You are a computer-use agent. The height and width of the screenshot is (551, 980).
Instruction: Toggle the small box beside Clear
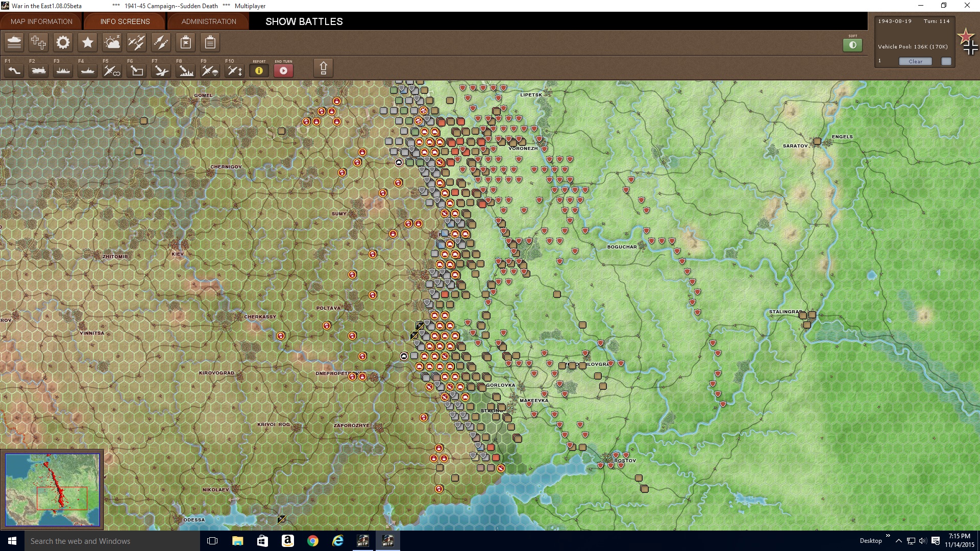pos(946,61)
